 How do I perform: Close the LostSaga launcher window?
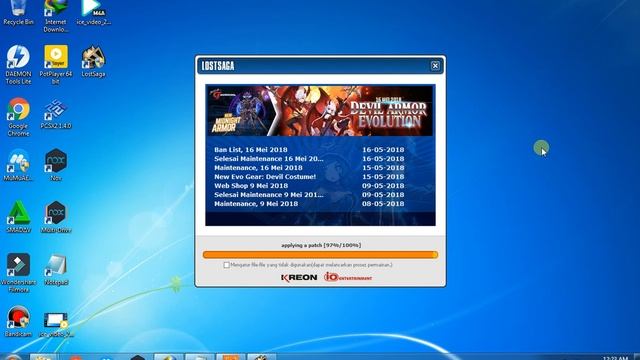coord(435,66)
